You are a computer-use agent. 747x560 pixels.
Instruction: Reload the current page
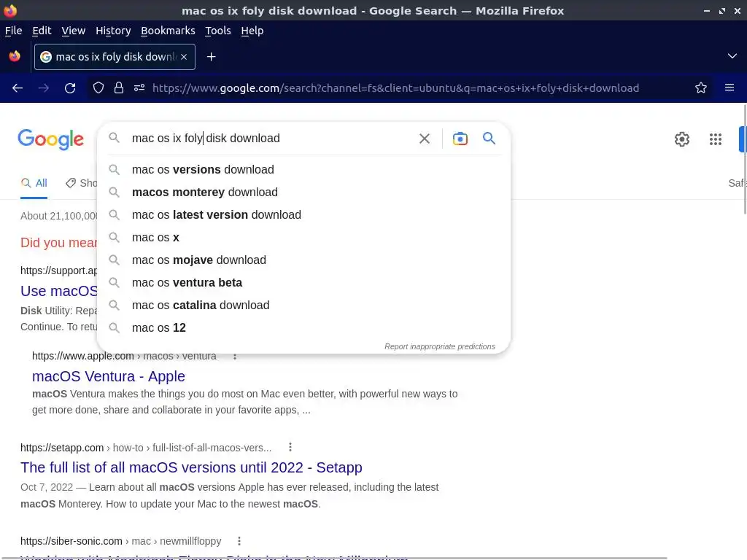[70, 88]
